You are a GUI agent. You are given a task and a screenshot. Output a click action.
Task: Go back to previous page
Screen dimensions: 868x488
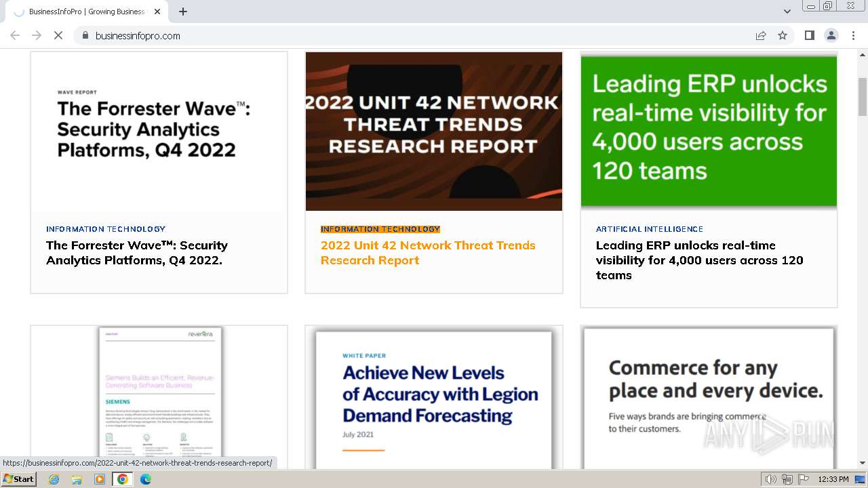[15, 35]
